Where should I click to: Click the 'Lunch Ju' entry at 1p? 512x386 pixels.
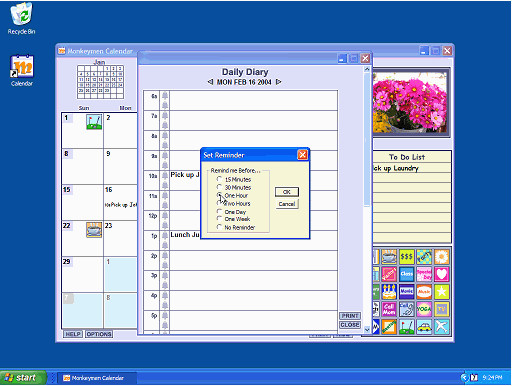click(185, 235)
